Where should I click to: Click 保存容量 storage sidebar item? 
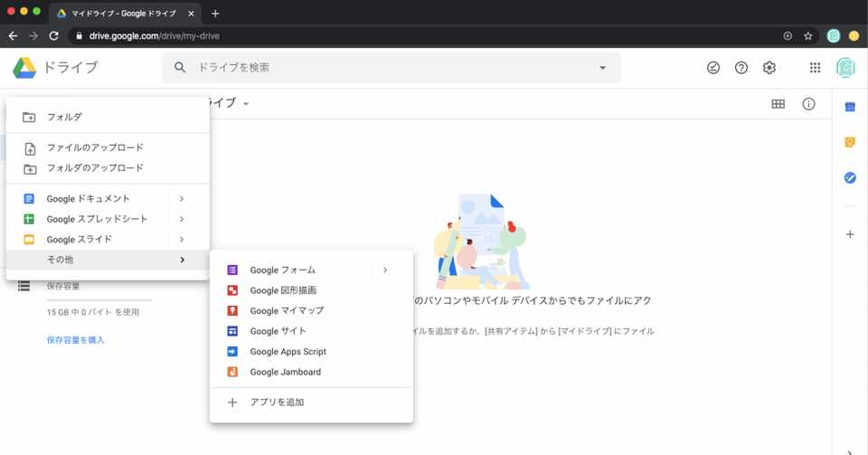coord(63,286)
